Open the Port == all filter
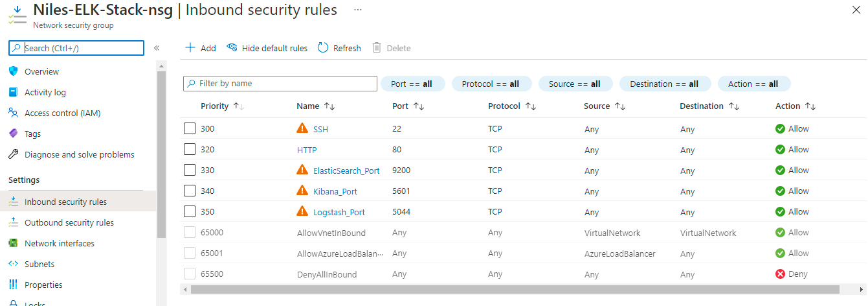 tap(412, 84)
